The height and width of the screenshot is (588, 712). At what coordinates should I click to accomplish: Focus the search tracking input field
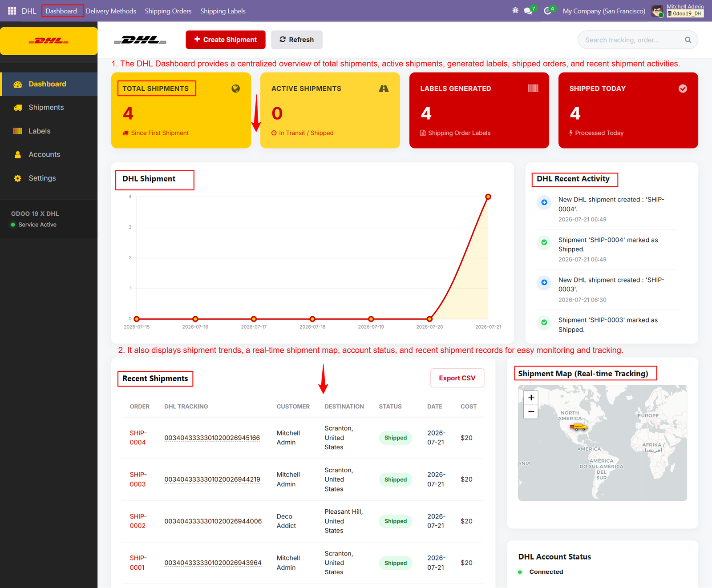coord(631,40)
